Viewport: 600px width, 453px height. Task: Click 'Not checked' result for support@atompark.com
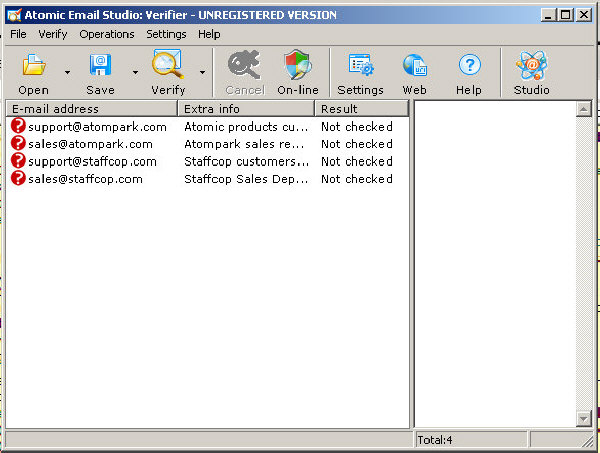tap(357, 127)
